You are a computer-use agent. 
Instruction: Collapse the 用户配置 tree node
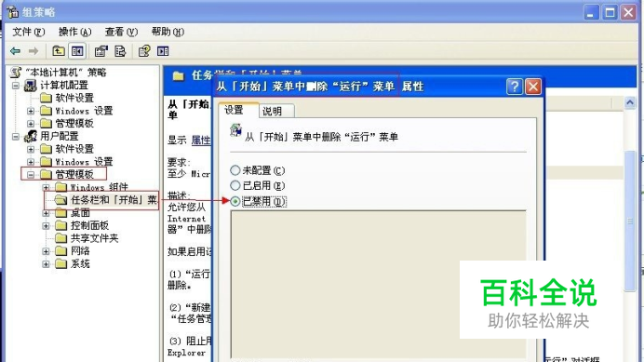[x=16, y=137]
